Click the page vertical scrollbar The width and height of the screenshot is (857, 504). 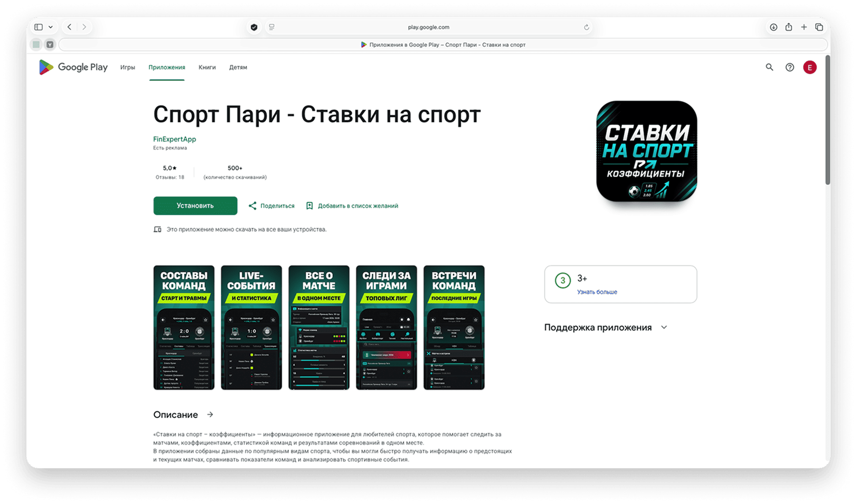pos(827,120)
